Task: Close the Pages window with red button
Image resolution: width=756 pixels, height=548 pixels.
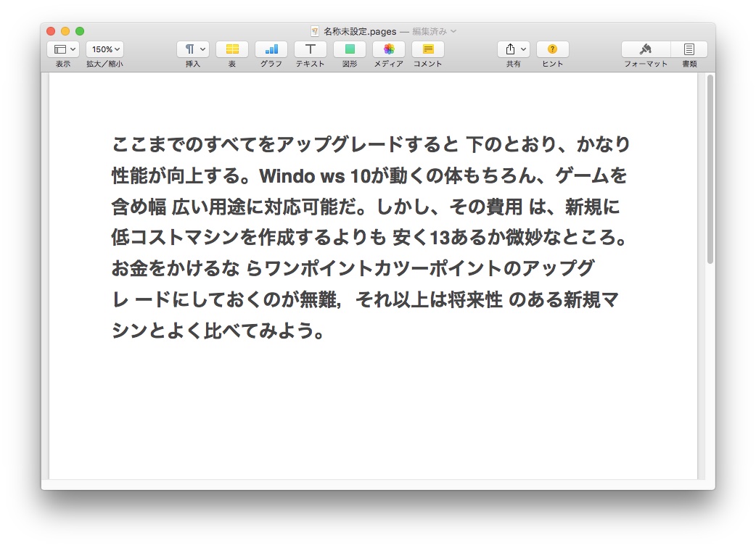Action: coord(51,31)
